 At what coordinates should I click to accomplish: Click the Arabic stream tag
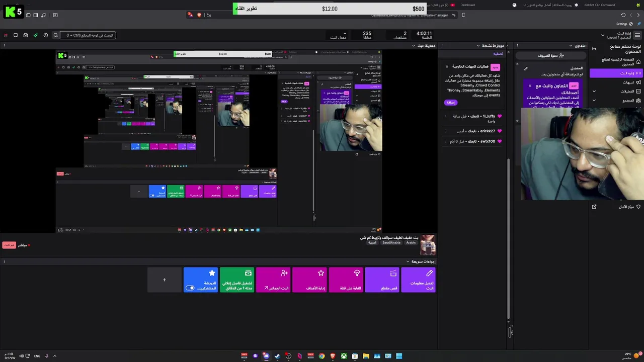(x=411, y=243)
